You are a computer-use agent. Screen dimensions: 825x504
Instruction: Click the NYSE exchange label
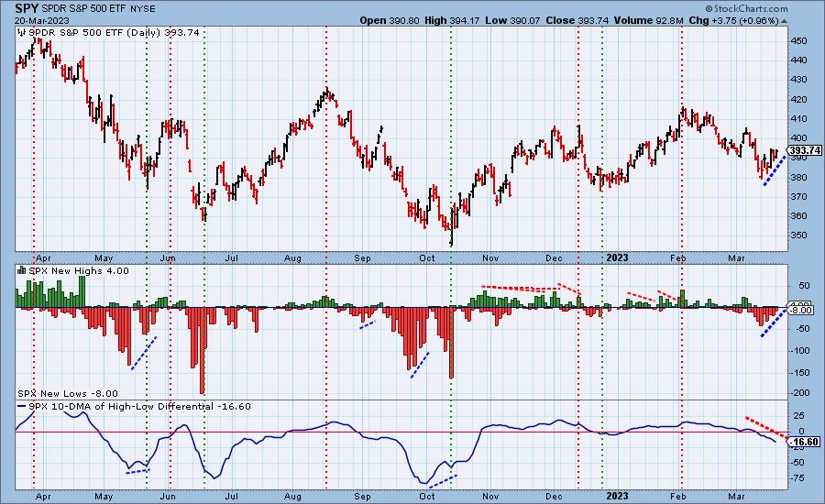click(x=142, y=9)
